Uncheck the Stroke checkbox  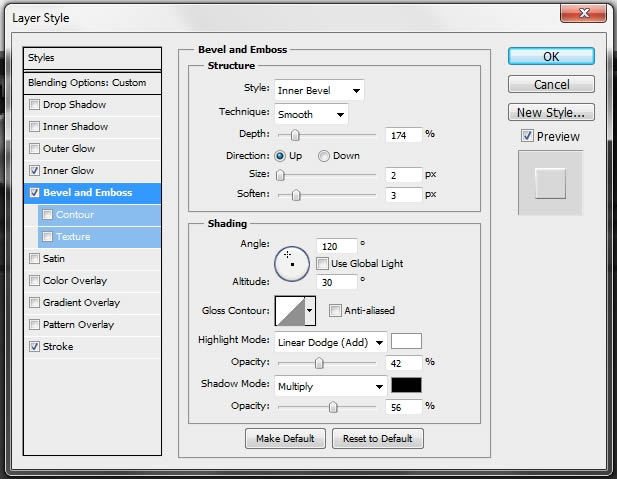[35, 347]
